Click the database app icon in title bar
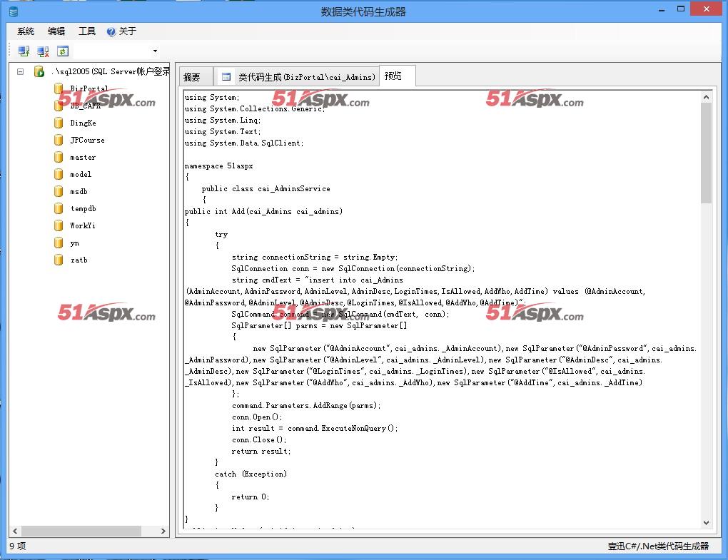The width and height of the screenshot is (728, 560). pos(14,11)
